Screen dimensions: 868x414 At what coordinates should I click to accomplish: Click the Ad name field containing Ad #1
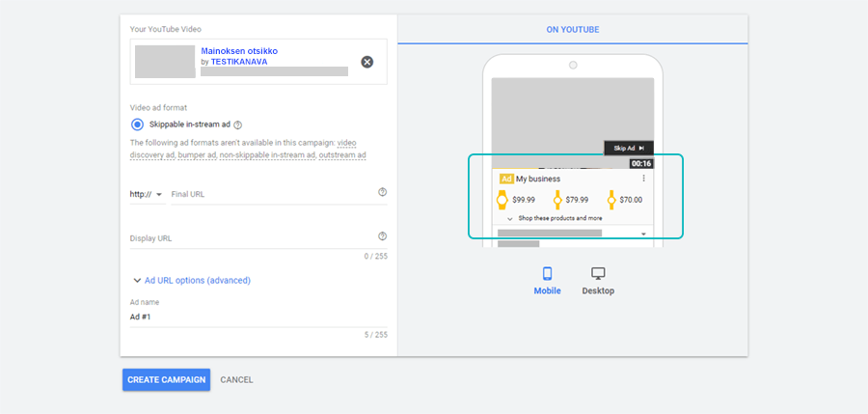[258, 317]
